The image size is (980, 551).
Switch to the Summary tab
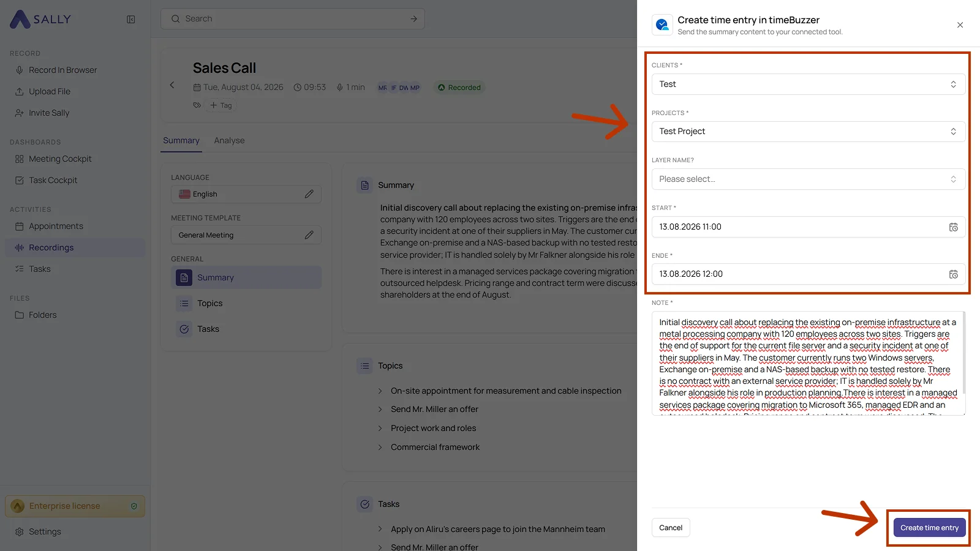181,140
